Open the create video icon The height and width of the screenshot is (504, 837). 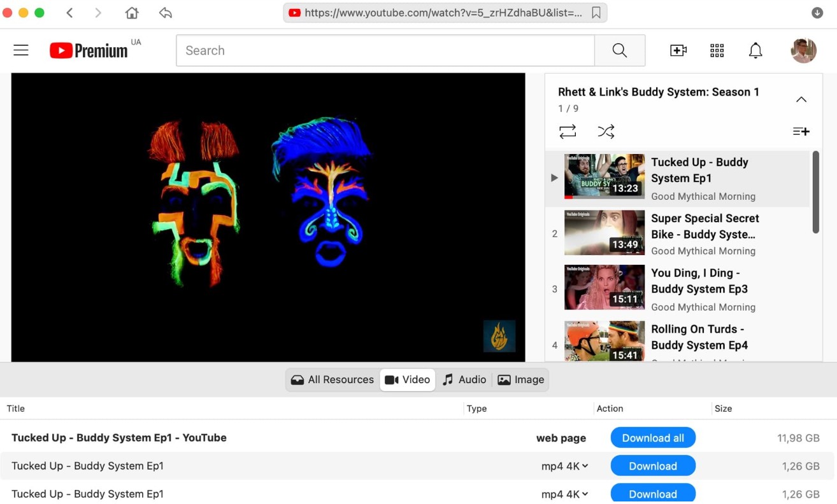pyautogui.click(x=678, y=50)
